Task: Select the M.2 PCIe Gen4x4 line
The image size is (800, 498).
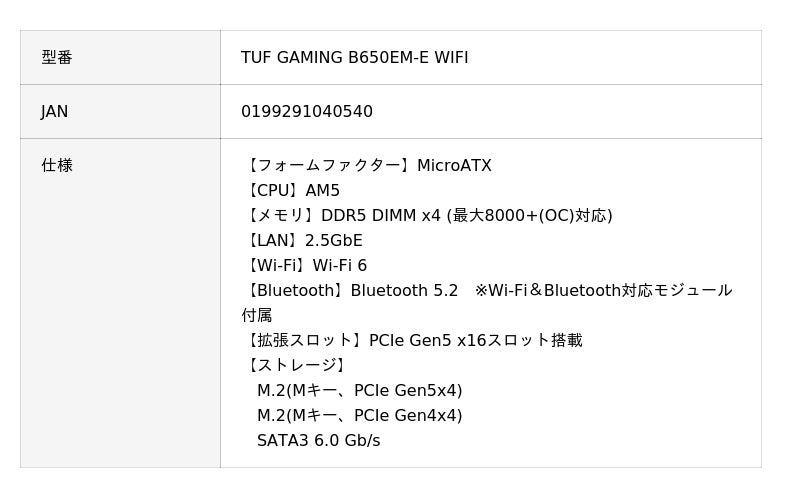Action: 359,416
